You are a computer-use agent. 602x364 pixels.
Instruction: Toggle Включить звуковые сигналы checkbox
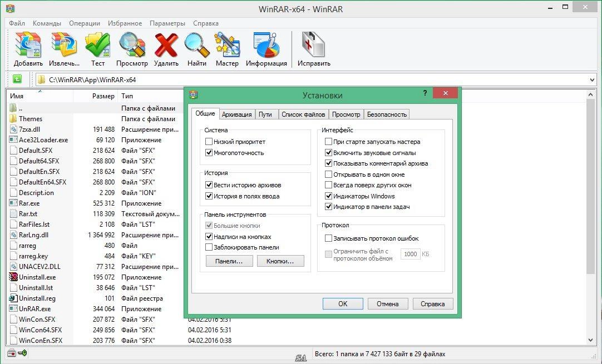tap(328, 153)
